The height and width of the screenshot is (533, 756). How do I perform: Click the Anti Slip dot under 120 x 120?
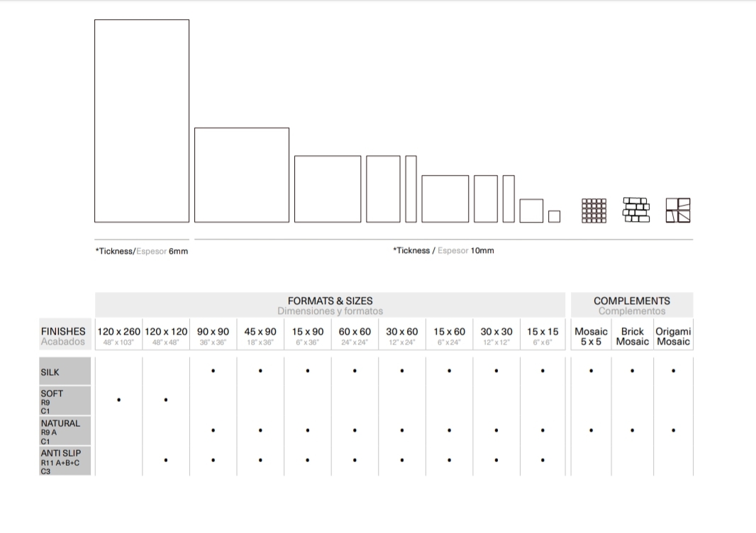[x=166, y=460]
